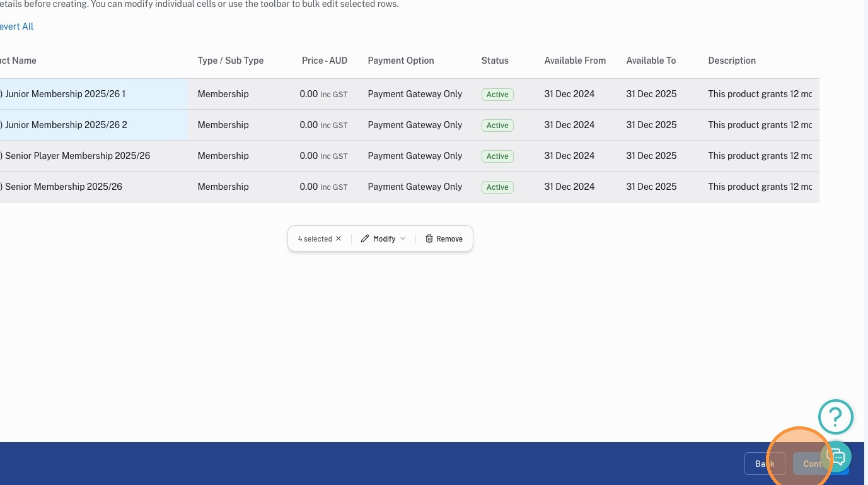The width and height of the screenshot is (868, 485).
Task: Click the Status column header
Action: coord(495,61)
